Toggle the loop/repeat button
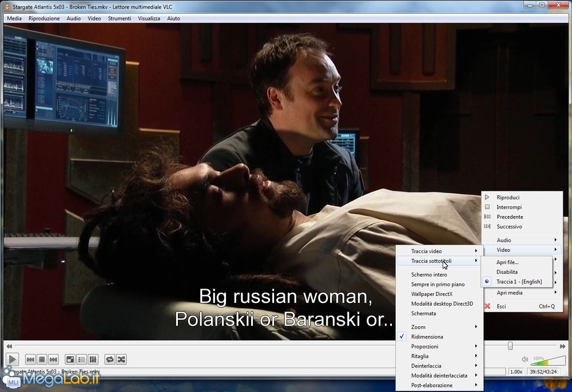The image size is (572, 392). (109, 359)
